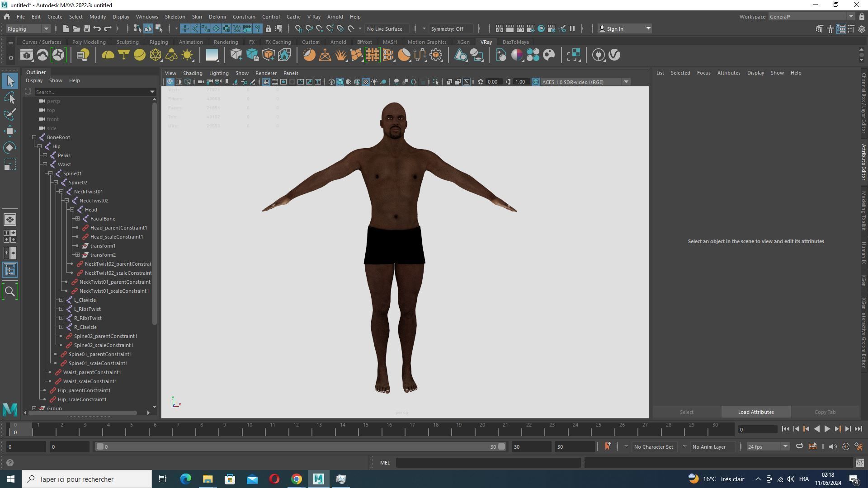Open the ACES 1.0 SDR-video color dropdown
Image resolution: width=868 pixels, height=488 pixels.
tap(585, 82)
